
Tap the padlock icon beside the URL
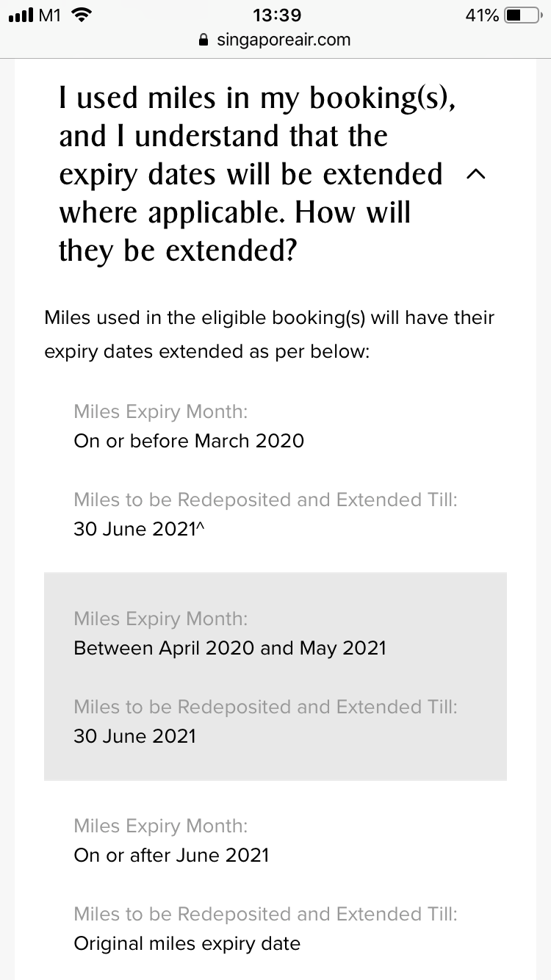pos(204,40)
